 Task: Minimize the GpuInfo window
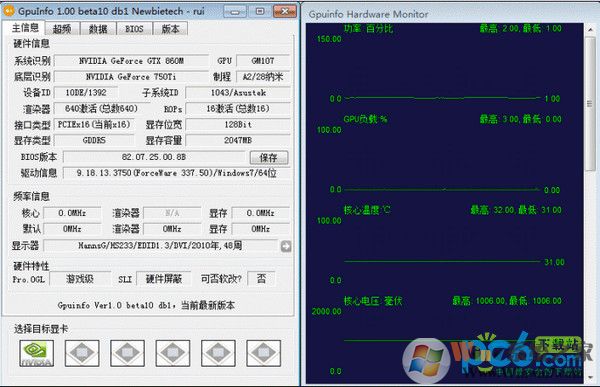click(235, 12)
